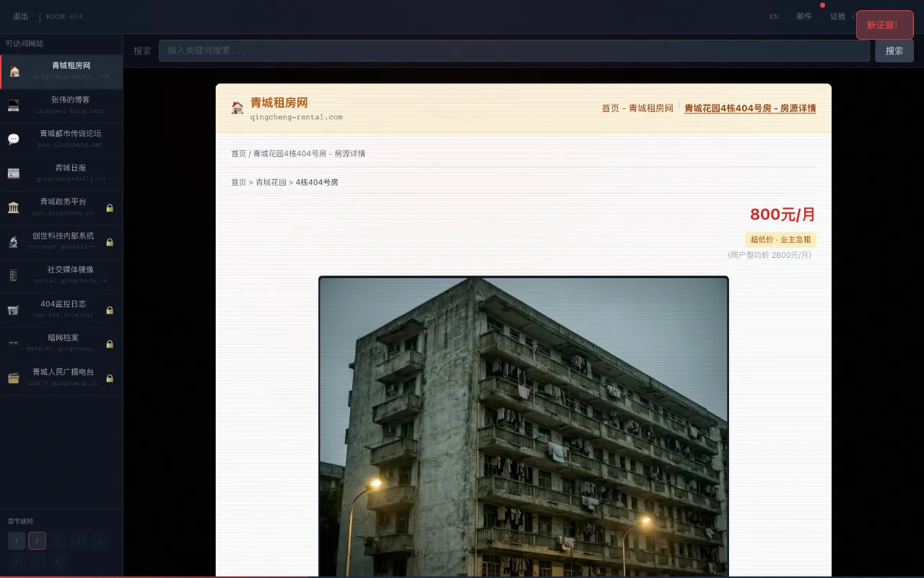Click the house logo in 青城租房网 page header

237,108
